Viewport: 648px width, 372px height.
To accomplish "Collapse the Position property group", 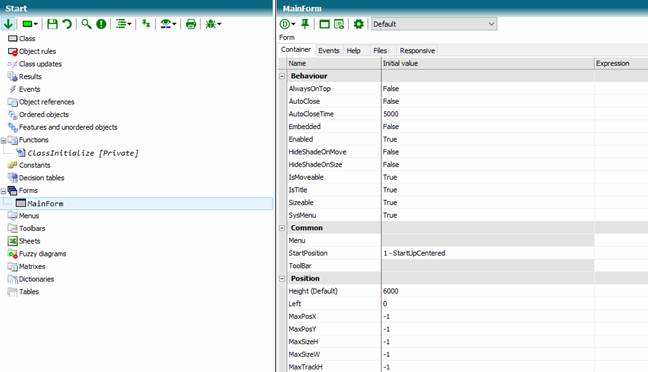I will point(282,279).
